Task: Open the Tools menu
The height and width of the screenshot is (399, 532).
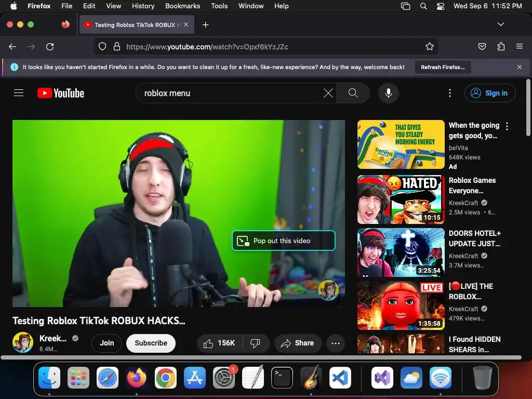Action: point(219,6)
